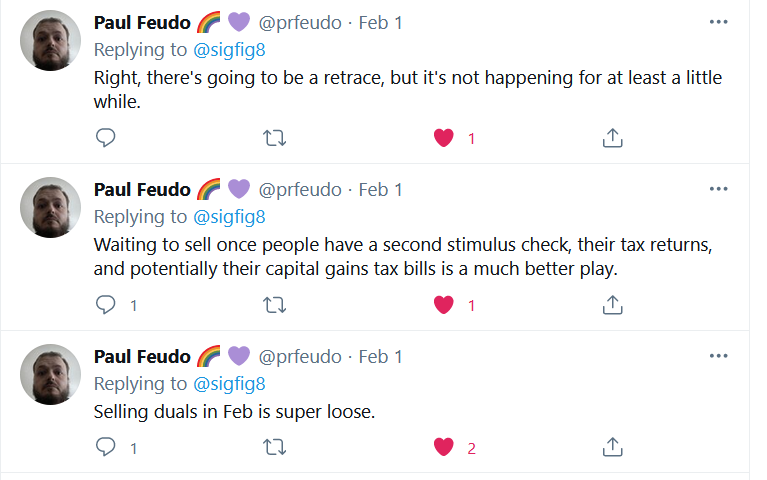767x480 pixels.
Task: Open @sigfig8 link in the retrace tweet
Action: [228, 49]
